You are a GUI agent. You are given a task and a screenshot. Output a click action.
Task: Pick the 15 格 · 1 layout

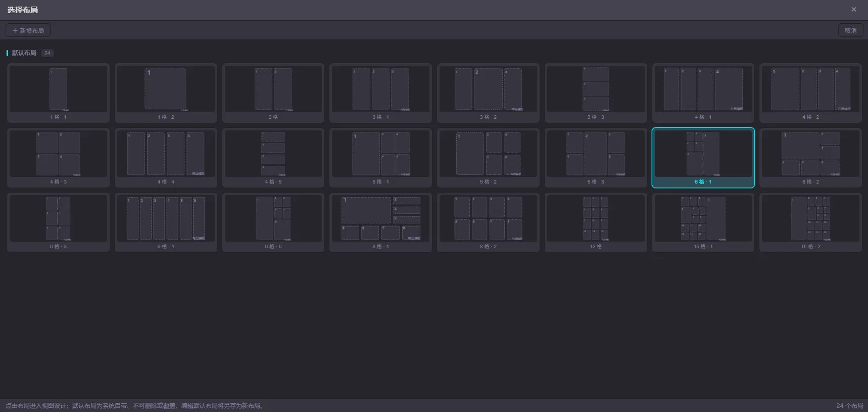click(703, 222)
